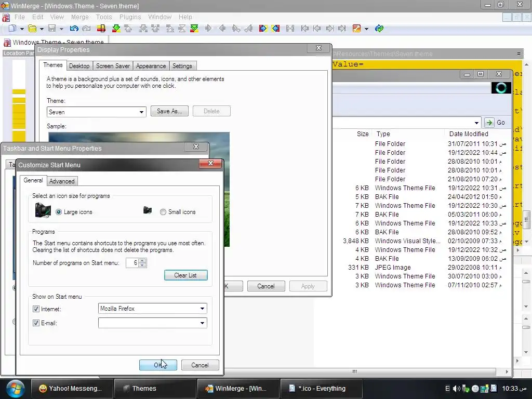Switch to Advanced tab in Customize Start Menu
The width and height of the screenshot is (532, 399).
pos(62,181)
